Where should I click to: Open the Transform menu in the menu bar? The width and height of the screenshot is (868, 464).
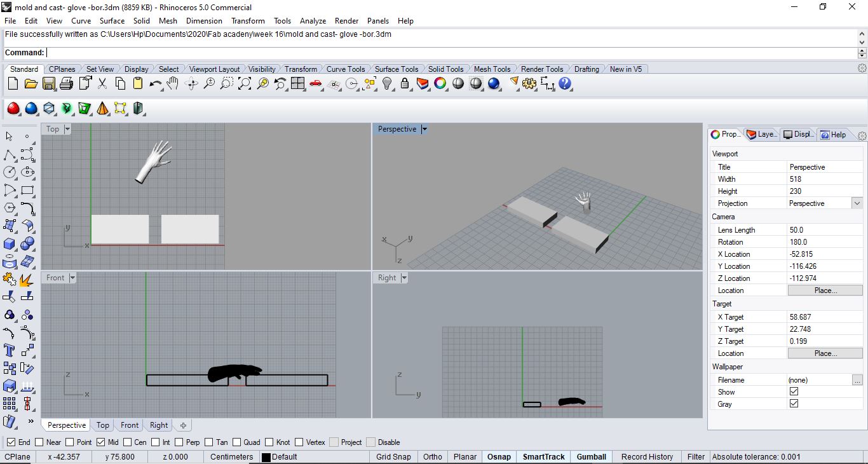click(x=248, y=21)
